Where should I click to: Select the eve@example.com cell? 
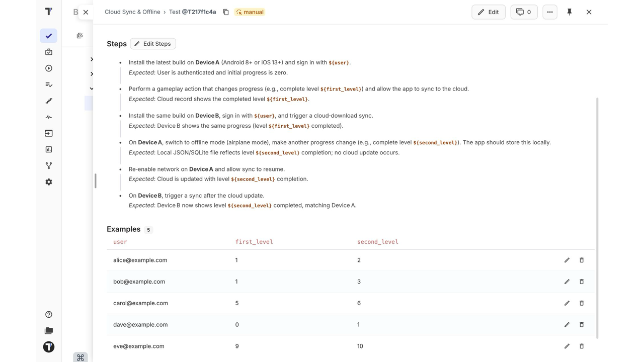tap(138, 346)
